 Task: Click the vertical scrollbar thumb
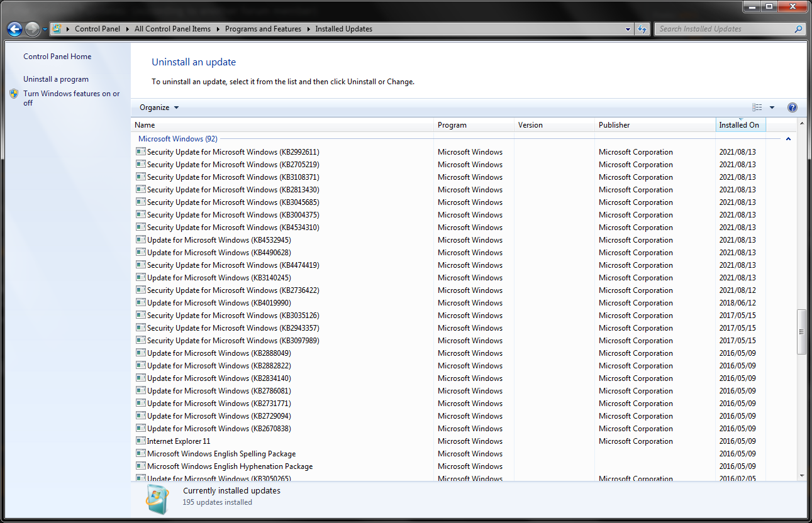point(801,331)
